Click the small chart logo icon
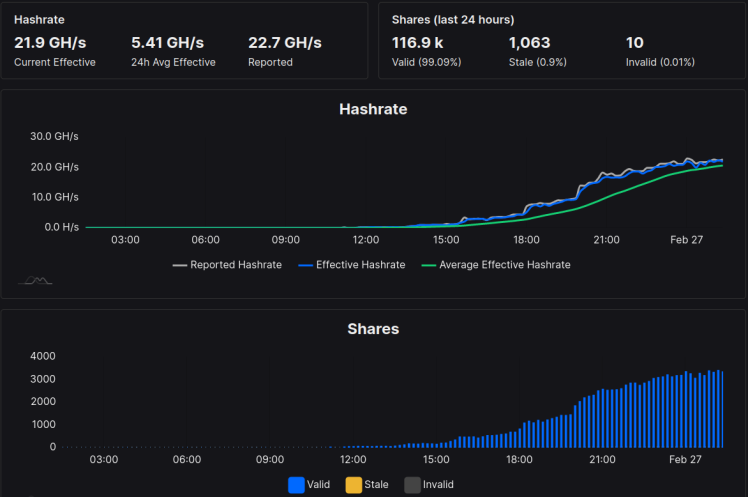Viewport: 748px width, 497px height. 35,280
